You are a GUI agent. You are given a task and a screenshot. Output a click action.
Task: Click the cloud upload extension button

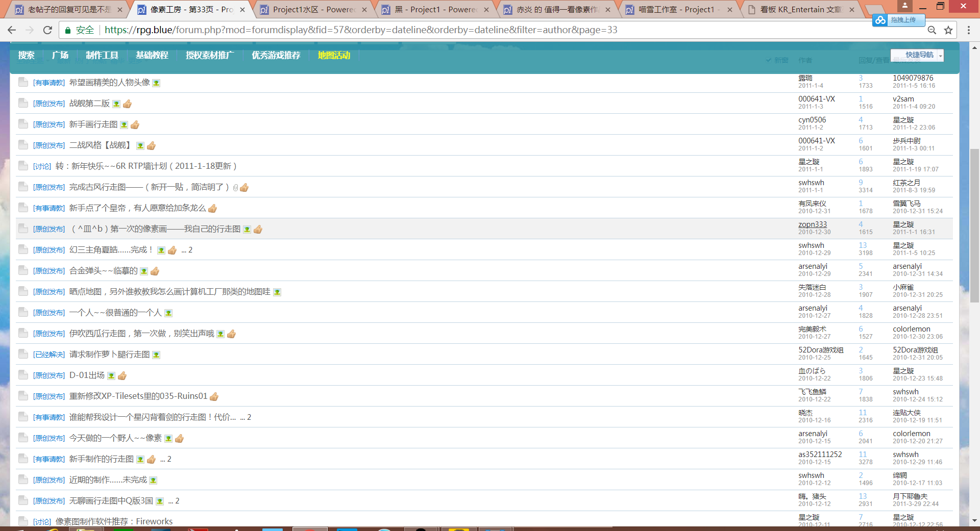pyautogui.click(x=897, y=20)
